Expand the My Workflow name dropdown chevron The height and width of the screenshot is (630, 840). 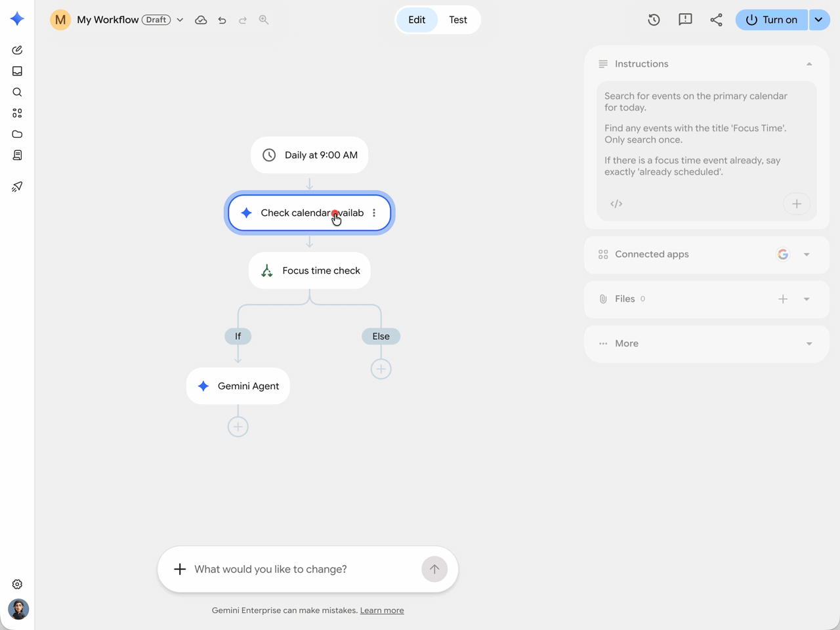(180, 20)
